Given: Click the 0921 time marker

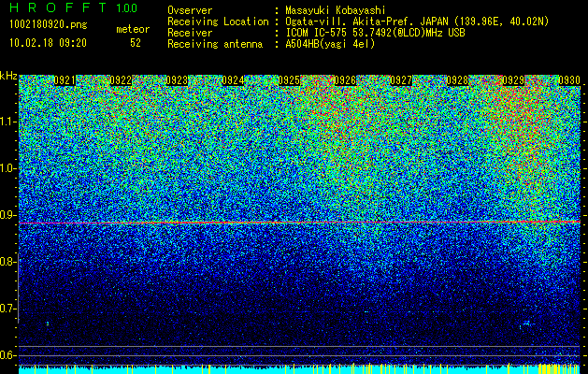Looking at the screenshot, I should [x=65, y=80].
